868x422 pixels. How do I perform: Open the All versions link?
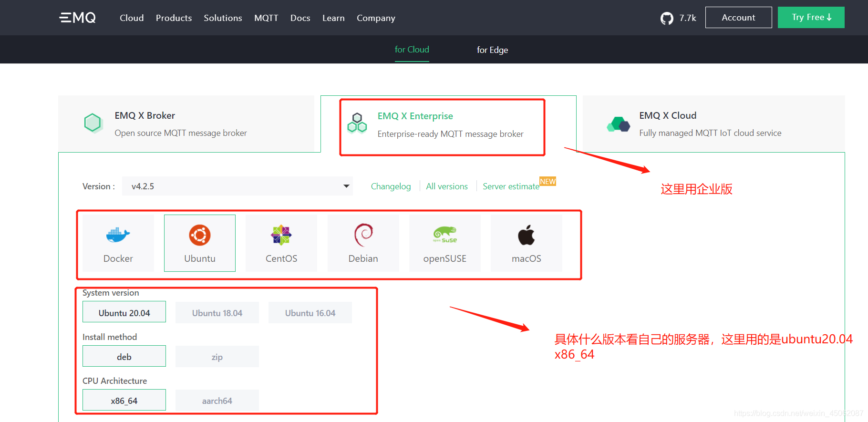447,186
